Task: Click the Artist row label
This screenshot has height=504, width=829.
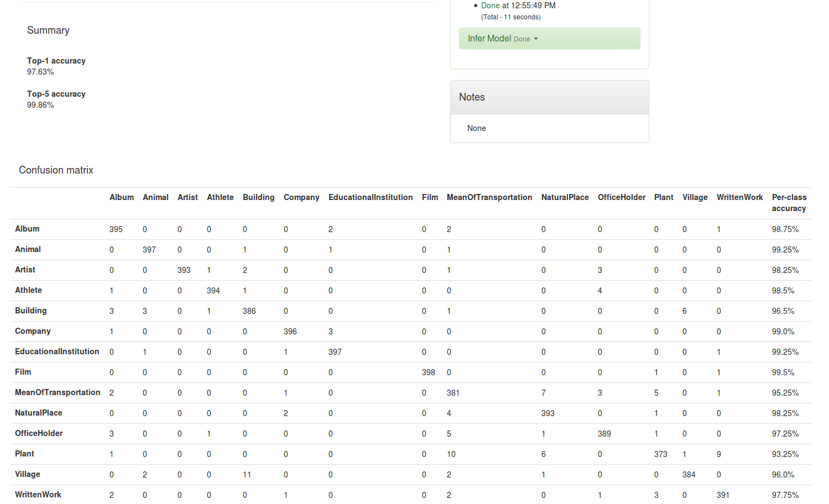Action: [x=25, y=270]
